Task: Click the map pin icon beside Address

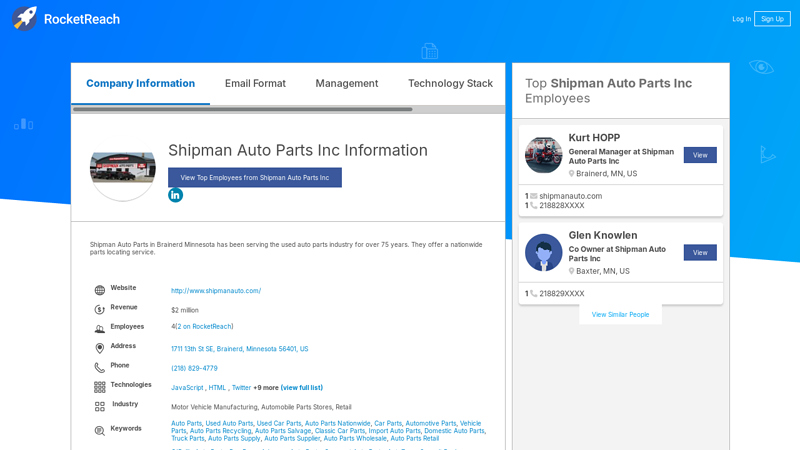Action: [x=99, y=348]
